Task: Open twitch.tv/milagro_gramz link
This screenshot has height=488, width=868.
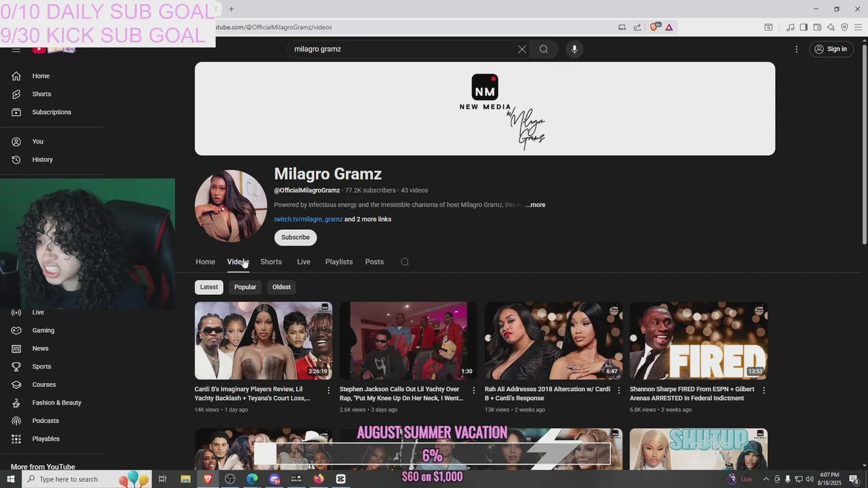Action: (x=309, y=220)
